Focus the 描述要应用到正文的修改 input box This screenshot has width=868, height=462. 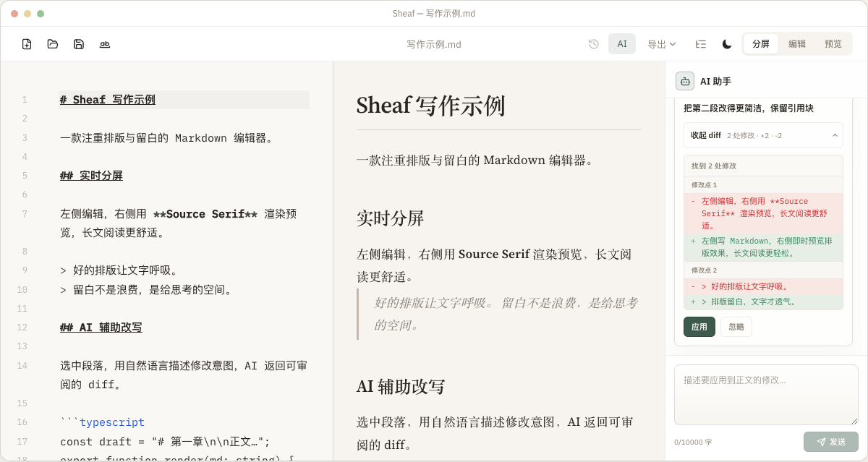[x=766, y=395]
